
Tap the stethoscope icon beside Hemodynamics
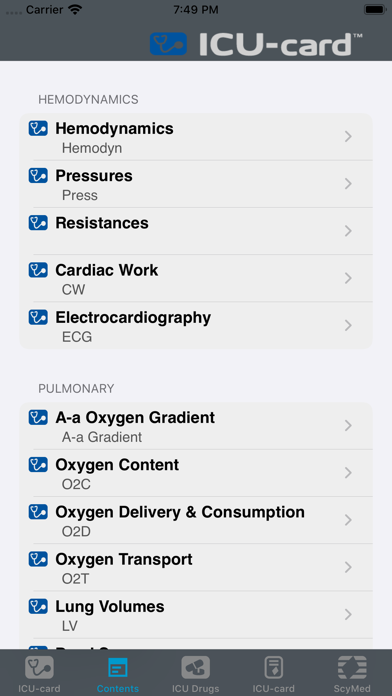pos(38,128)
